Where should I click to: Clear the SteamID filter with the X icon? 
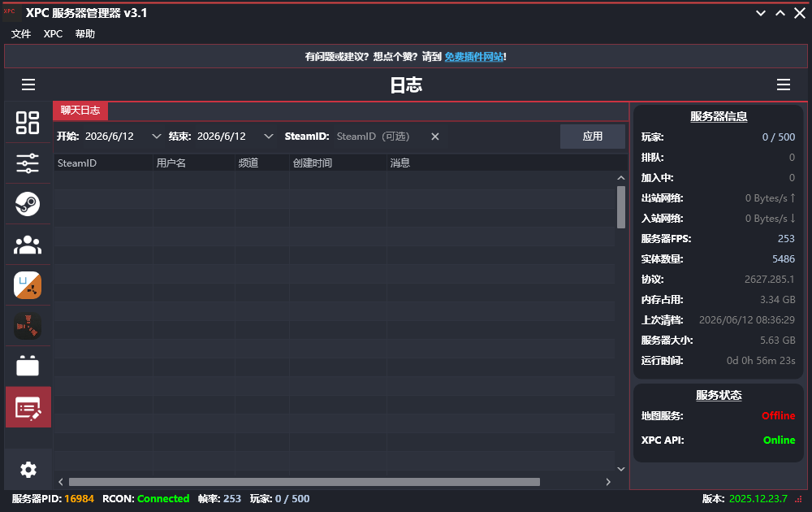pyautogui.click(x=435, y=137)
